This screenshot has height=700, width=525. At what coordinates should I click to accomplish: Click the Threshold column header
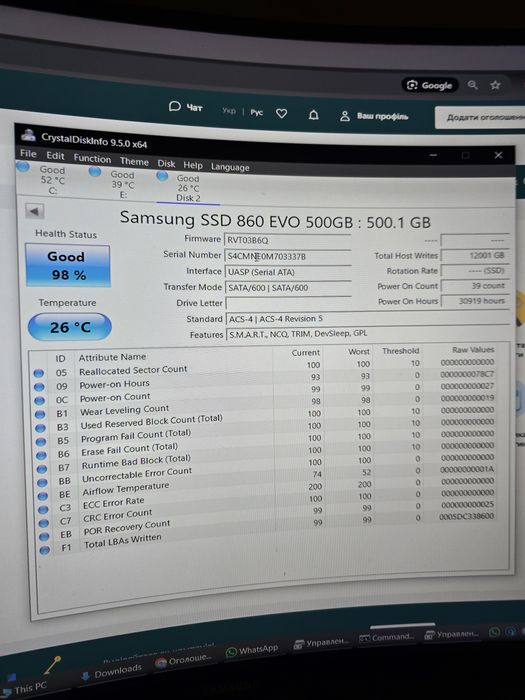(x=400, y=351)
